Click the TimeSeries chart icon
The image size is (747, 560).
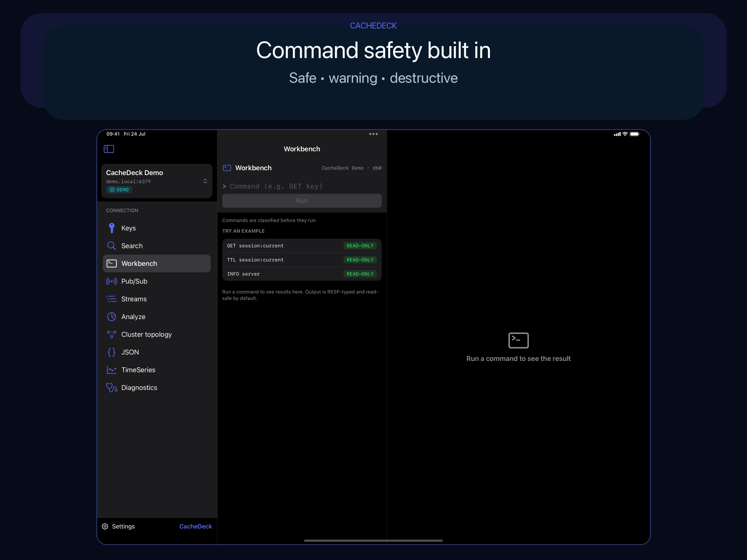point(112,370)
